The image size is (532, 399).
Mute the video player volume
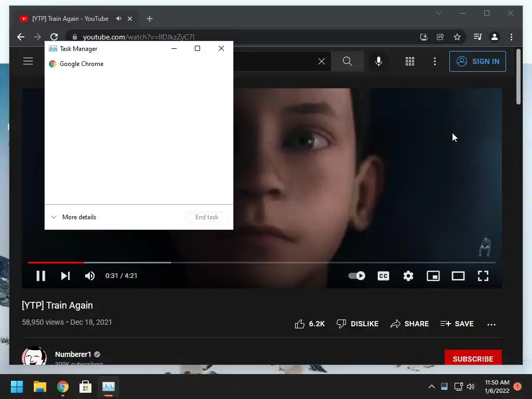tap(90, 276)
